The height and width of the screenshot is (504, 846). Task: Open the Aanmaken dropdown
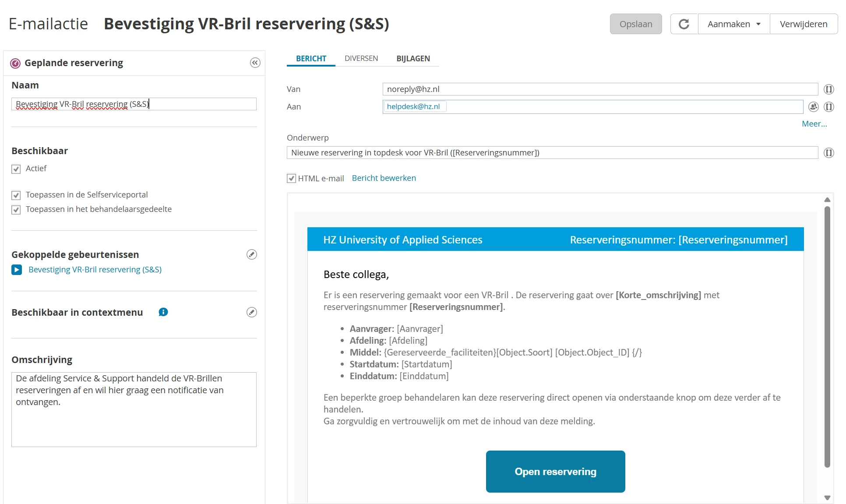[733, 24]
